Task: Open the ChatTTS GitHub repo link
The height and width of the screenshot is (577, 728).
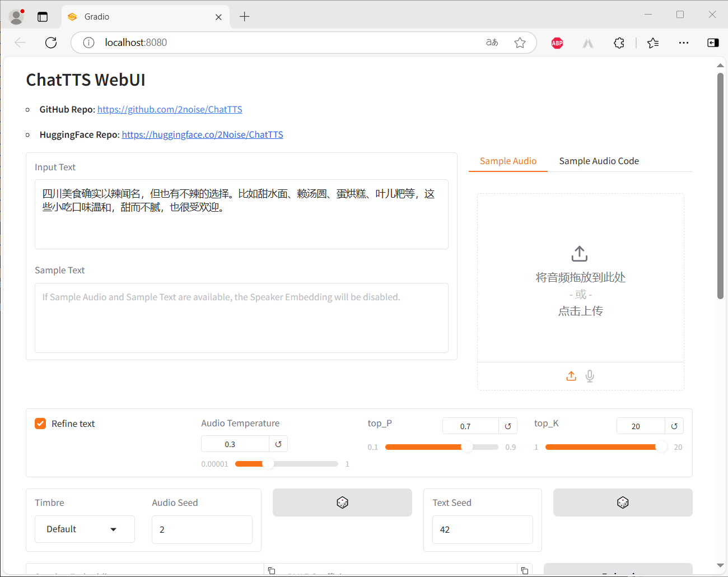Action: (170, 109)
